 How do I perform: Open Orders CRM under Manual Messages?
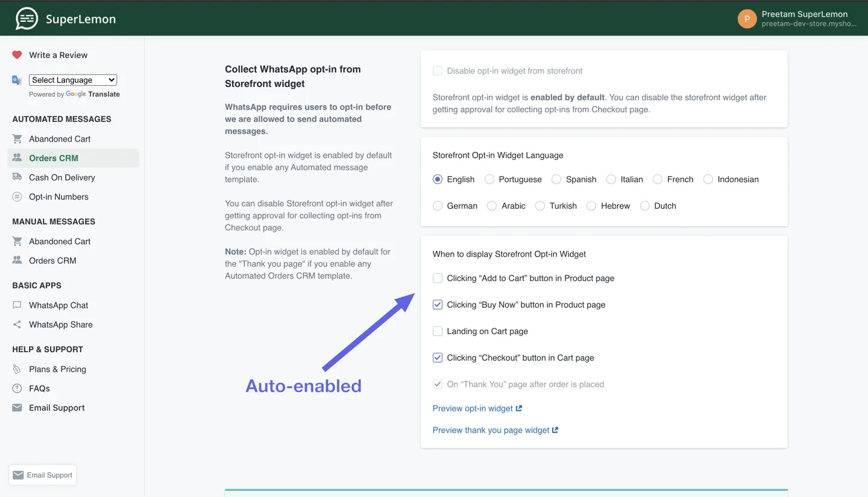52,261
